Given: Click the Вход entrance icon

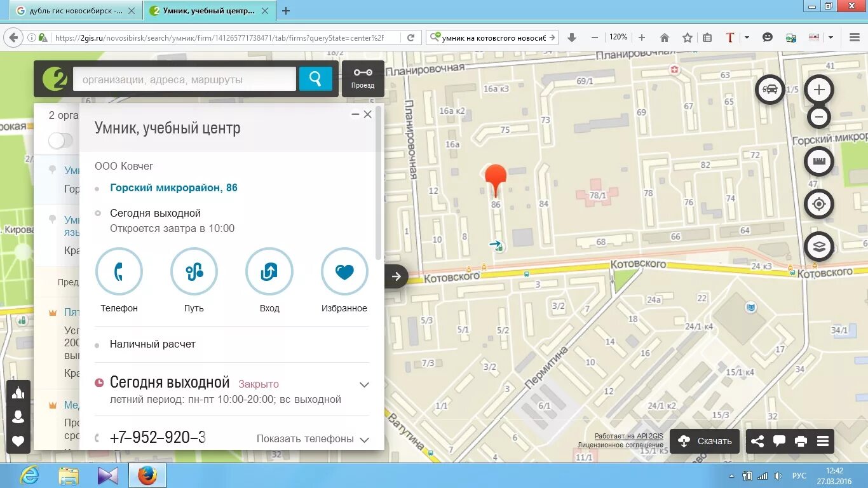Looking at the screenshot, I should (x=269, y=272).
